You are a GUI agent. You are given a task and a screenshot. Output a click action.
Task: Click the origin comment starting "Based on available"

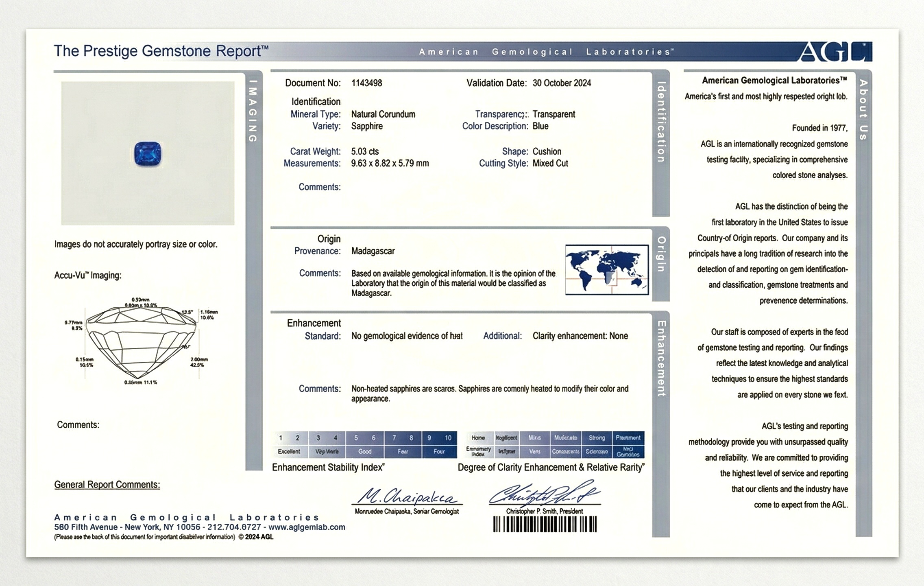click(453, 283)
